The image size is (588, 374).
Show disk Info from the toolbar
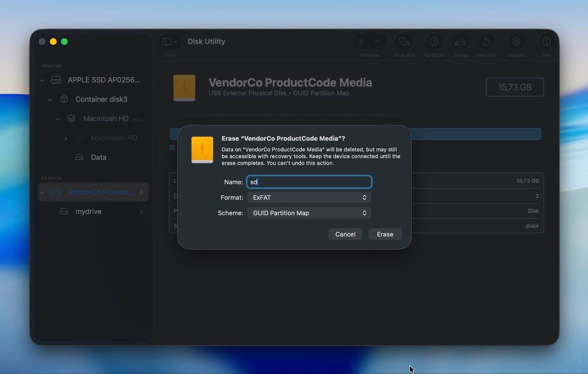[x=546, y=42]
